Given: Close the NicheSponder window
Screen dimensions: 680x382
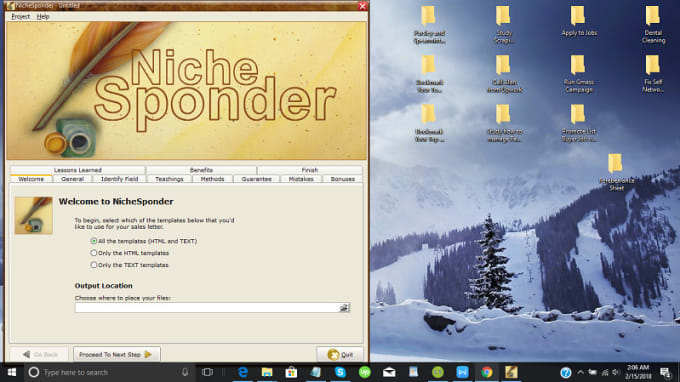Looking at the screenshot, I should (x=363, y=6).
